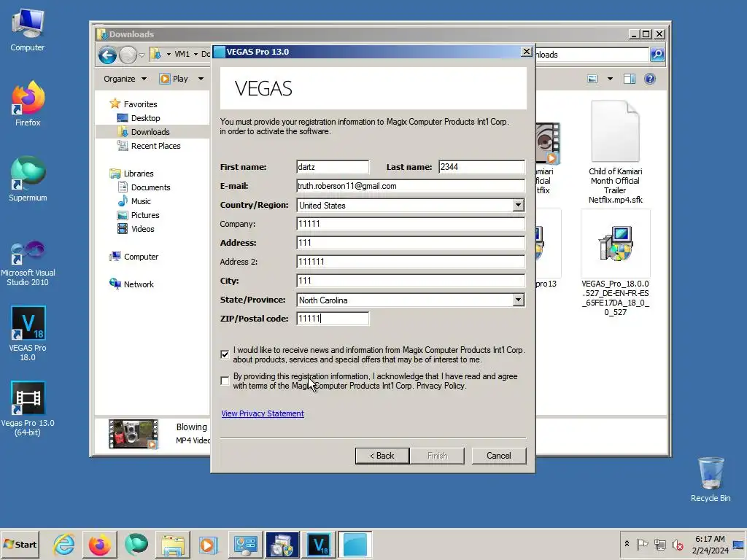Screen dimensions: 747x560
Task: Open the help icon in Downloads window
Action: [649, 79]
